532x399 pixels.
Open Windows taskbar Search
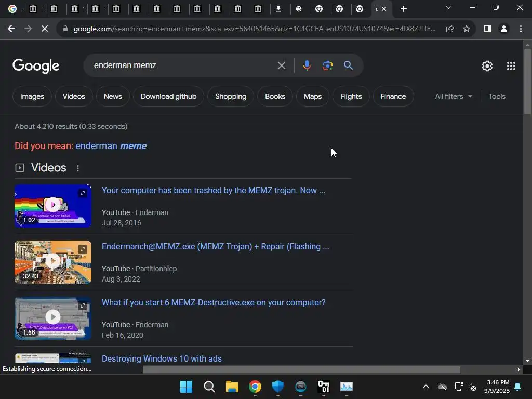209,387
